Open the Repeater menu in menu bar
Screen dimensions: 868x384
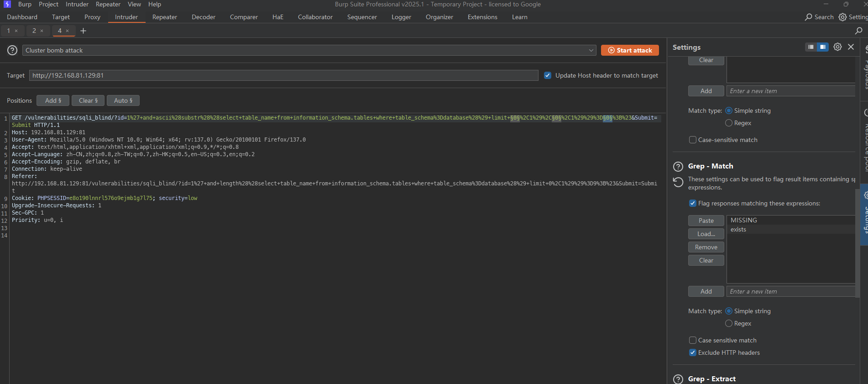pos(108,4)
